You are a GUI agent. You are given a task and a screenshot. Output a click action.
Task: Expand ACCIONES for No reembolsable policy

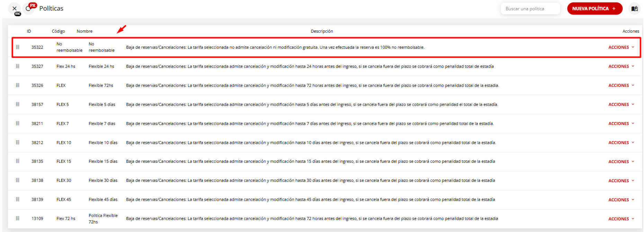621,47
